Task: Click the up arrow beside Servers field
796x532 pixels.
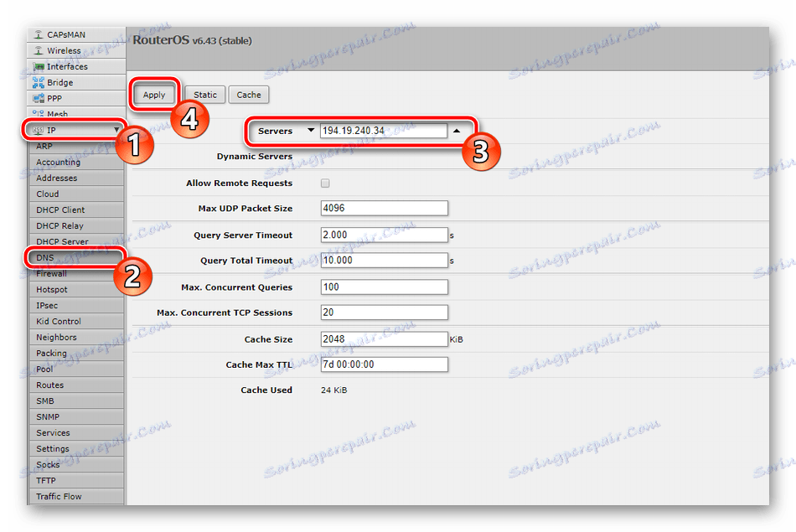Action: (x=457, y=131)
